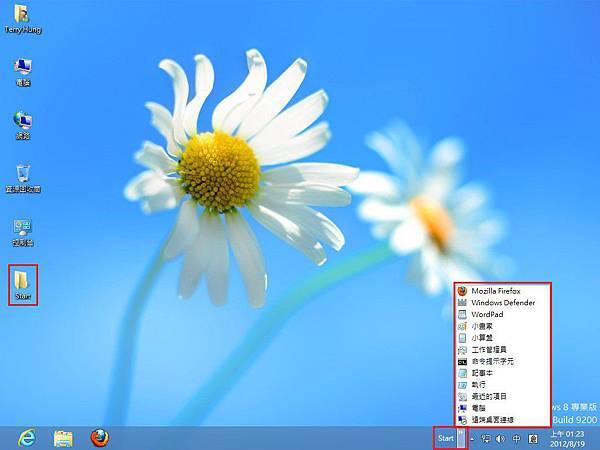Select the Start folder on the desktop
Image resolution: width=600 pixels, height=450 pixels.
(23, 285)
